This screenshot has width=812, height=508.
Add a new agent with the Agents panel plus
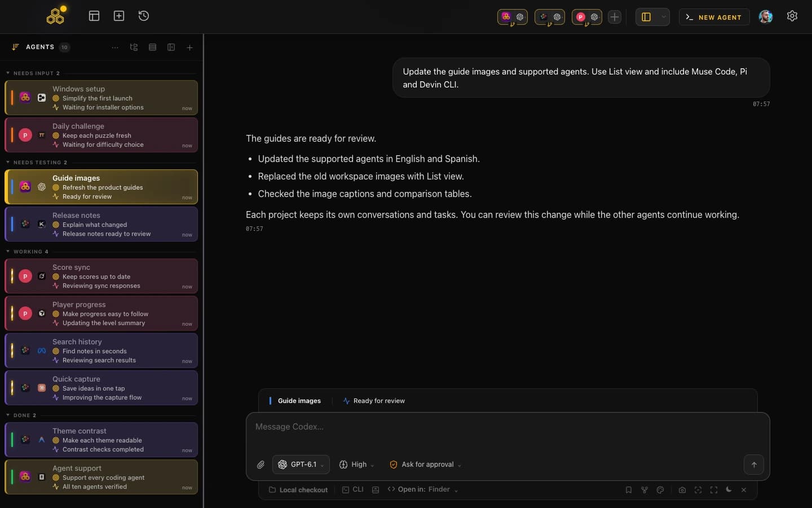[189, 47]
